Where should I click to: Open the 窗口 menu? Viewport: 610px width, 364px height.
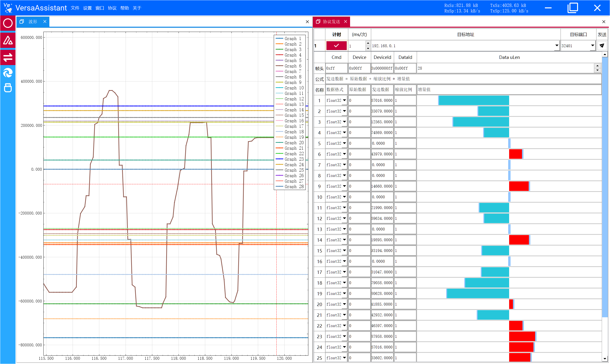tap(100, 8)
